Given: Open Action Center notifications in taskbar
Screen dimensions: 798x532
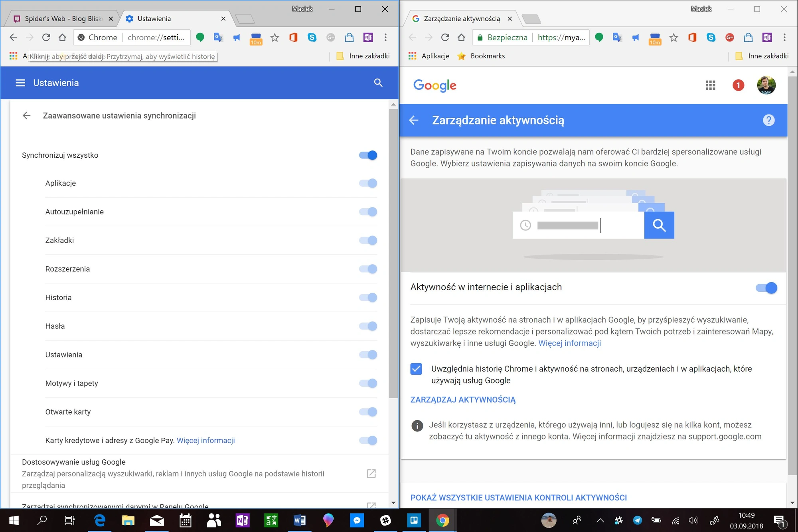Looking at the screenshot, I should tap(779, 520).
